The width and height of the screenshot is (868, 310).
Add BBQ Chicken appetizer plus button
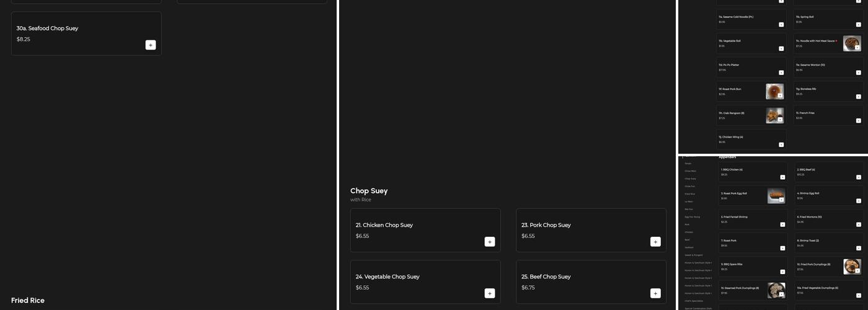(x=782, y=177)
